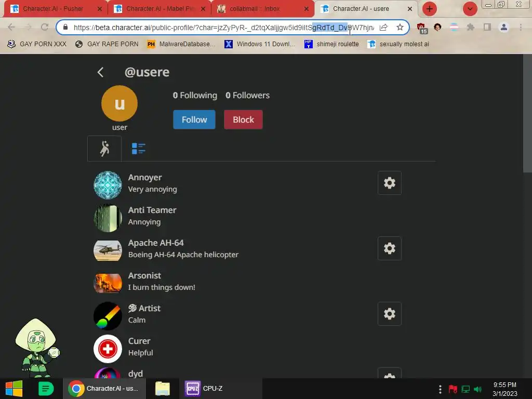Click the network tray icon

[465, 389]
